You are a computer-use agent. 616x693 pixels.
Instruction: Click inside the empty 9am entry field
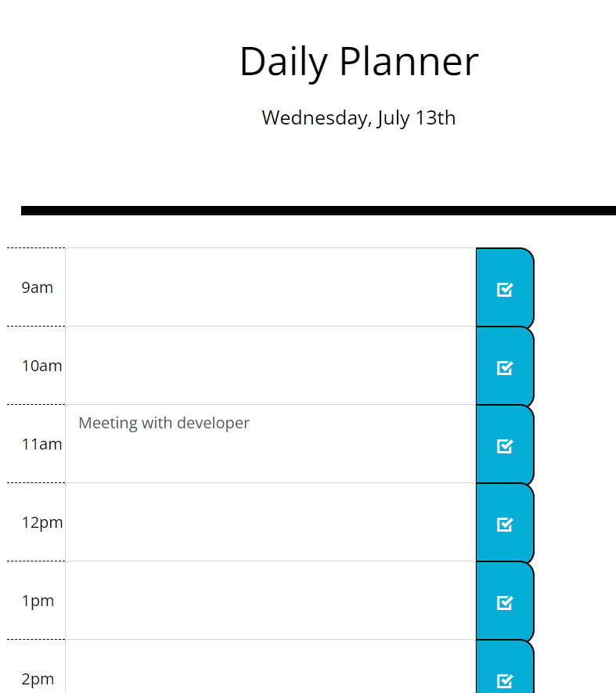point(266,287)
